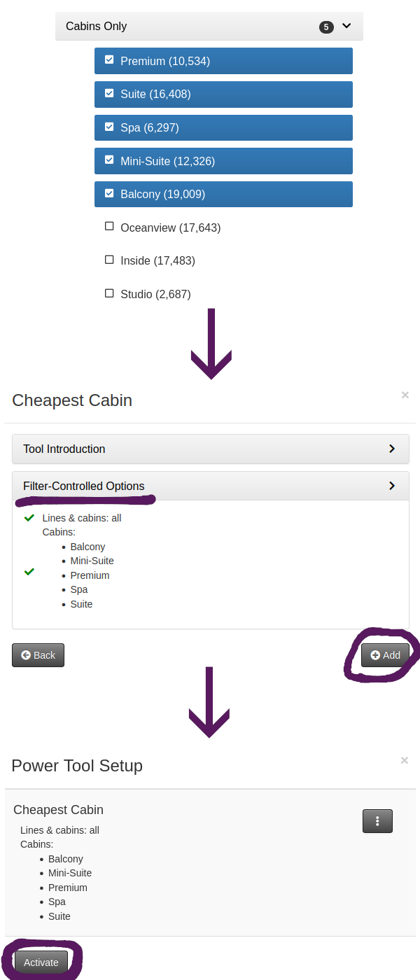This screenshot has height=980, width=420.
Task: Check the Oceanview cabin checkbox
Action: pyautogui.click(x=109, y=227)
